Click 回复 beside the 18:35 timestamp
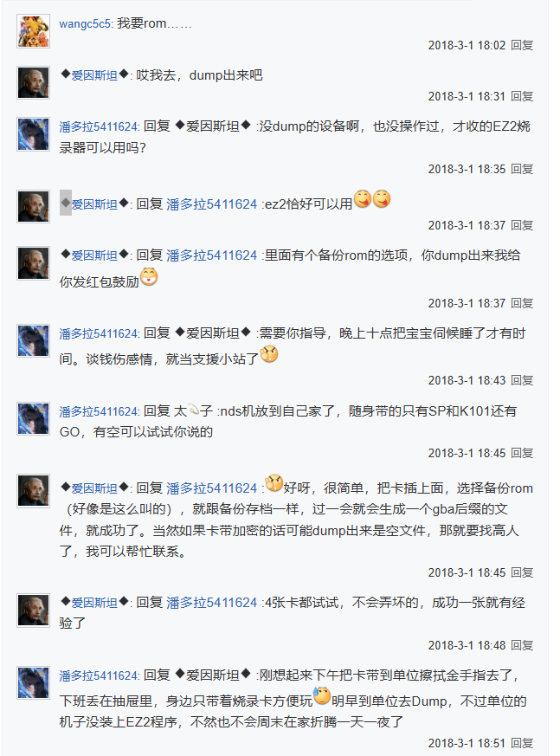Screen dimensions: 560x756 coord(522,170)
